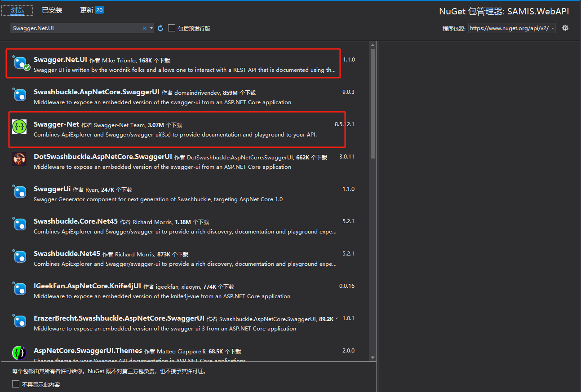This screenshot has width=581, height=392.
Task: Click the scrollbar up arrow of the package list
Action: click(373, 45)
